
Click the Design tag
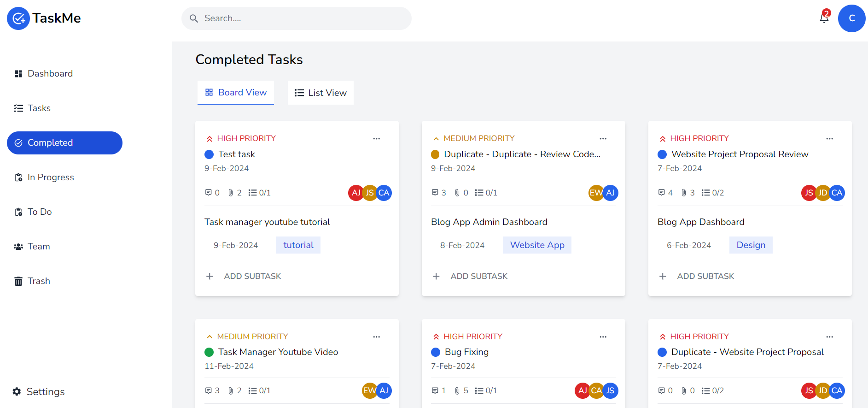point(751,245)
